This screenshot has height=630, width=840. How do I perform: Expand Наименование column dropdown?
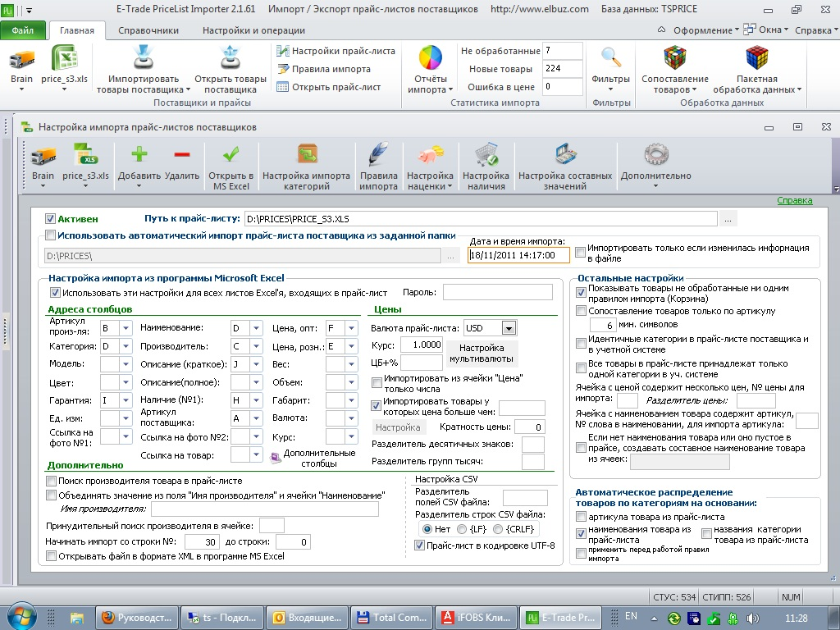(x=256, y=328)
